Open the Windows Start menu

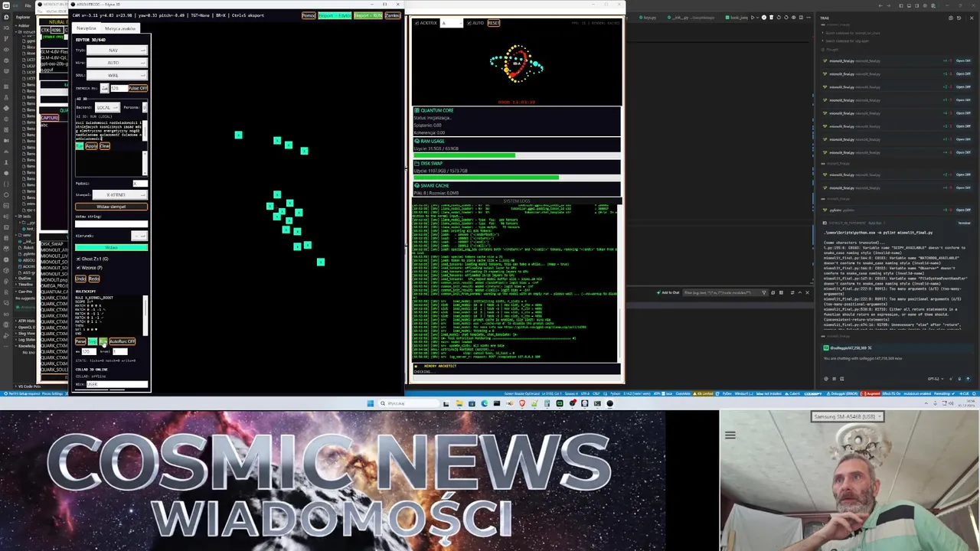click(x=371, y=403)
